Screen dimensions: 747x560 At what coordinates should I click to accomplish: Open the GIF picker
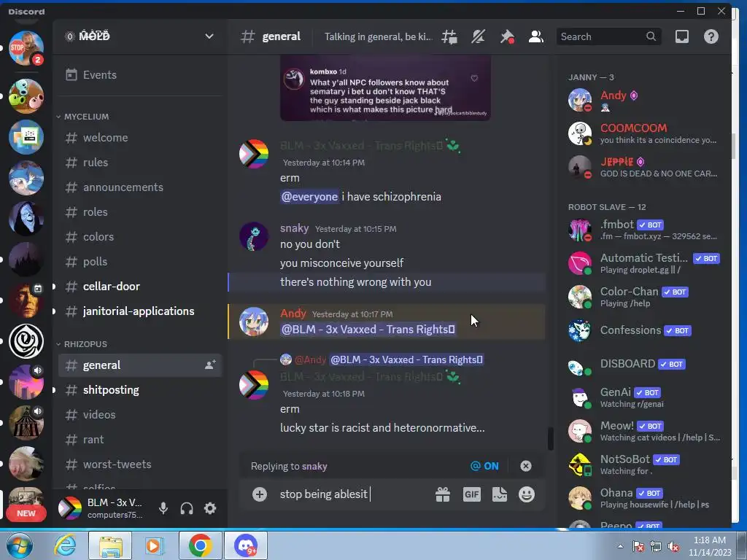472,495
